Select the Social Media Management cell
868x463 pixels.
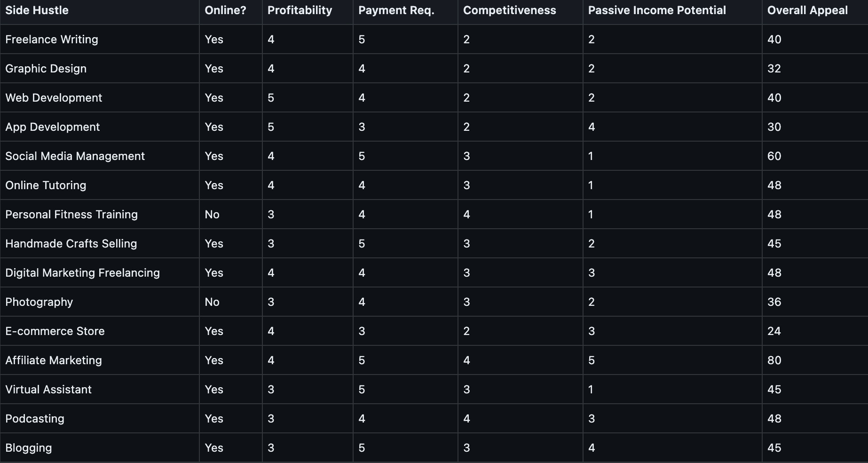75,156
